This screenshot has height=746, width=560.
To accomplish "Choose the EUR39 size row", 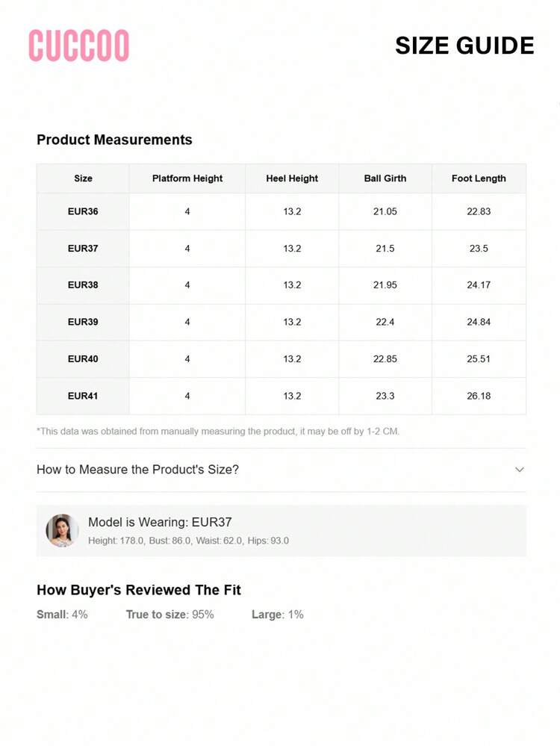I will click(83, 322).
